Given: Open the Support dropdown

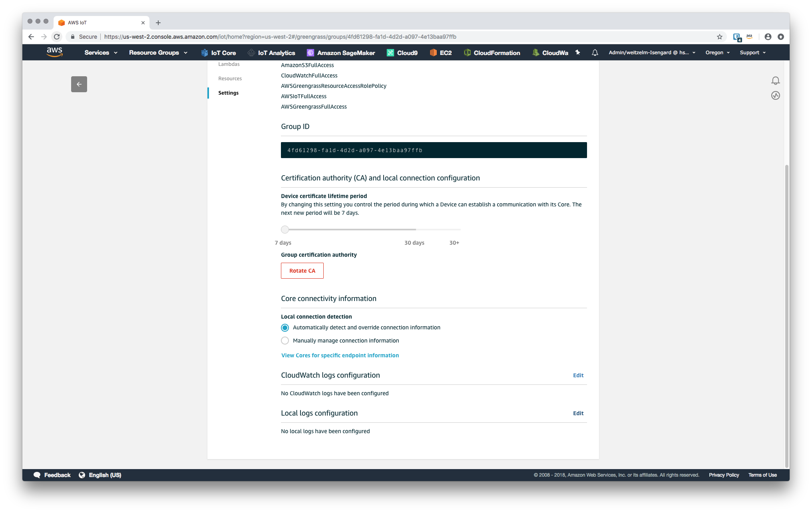Looking at the screenshot, I should pos(752,53).
